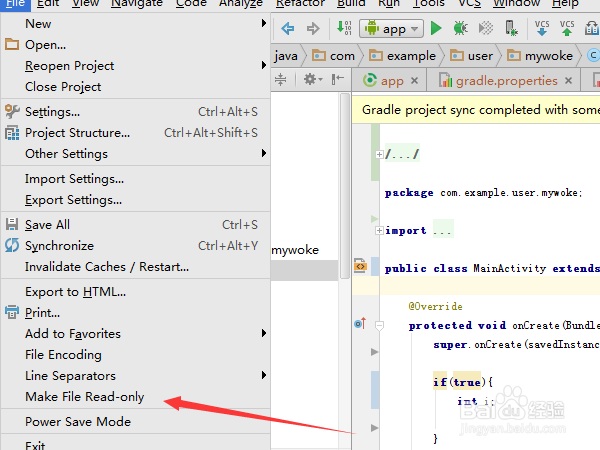
Task: Open the app run configuration dropdown
Action: coord(391,29)
